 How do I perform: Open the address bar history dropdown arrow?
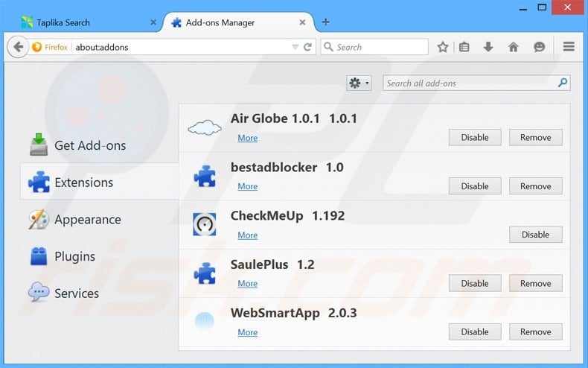(295, 47)
